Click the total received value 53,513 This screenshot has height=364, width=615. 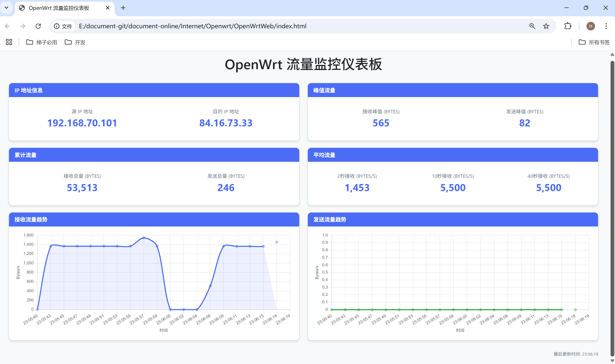tap(82, 188)
